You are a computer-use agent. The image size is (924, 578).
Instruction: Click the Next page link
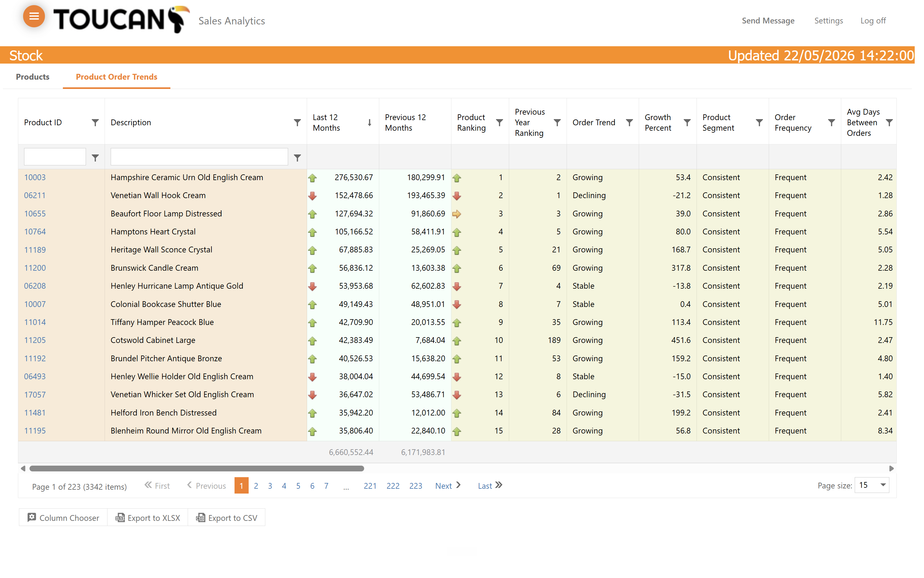448,486
